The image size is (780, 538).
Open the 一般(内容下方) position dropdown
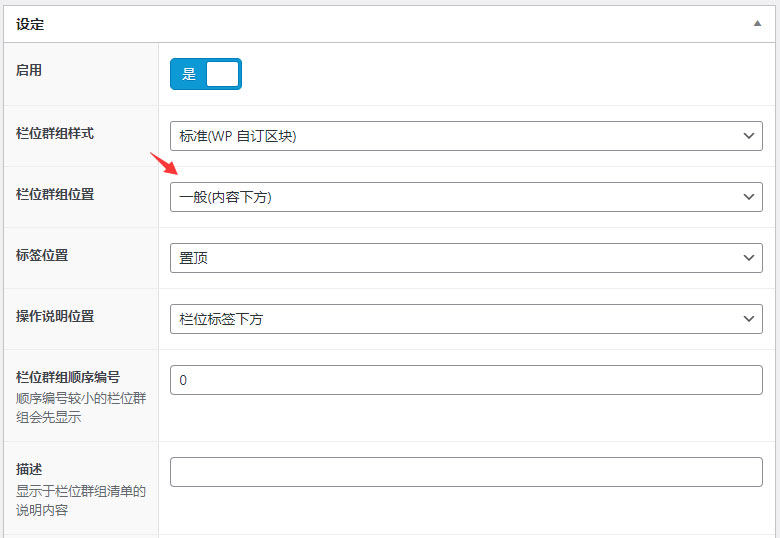(x=465, y=197)
